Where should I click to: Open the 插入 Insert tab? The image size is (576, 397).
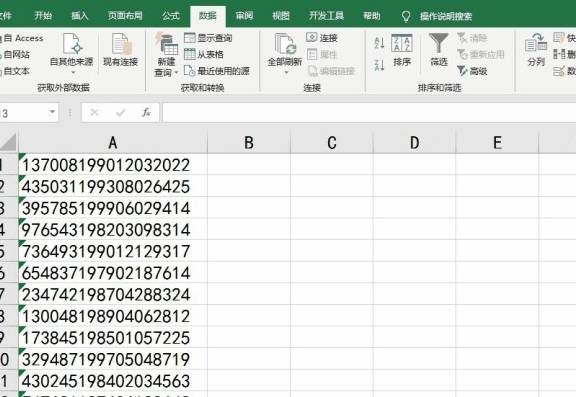[80, 16]
